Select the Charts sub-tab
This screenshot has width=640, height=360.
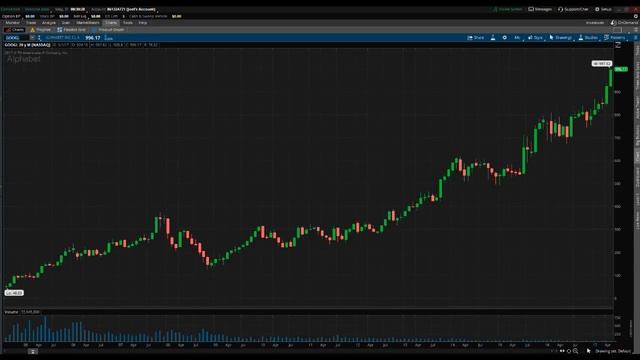[x=15, y=30]
